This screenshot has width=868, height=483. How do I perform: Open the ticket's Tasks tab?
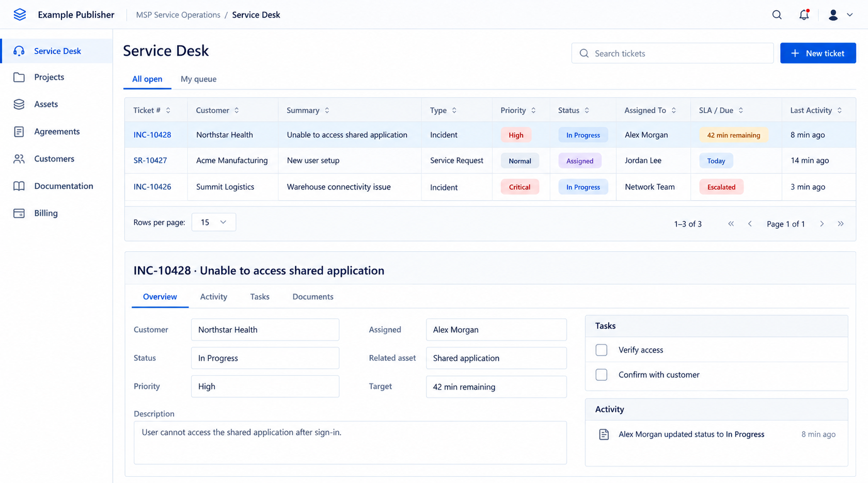tap(260, 297)
